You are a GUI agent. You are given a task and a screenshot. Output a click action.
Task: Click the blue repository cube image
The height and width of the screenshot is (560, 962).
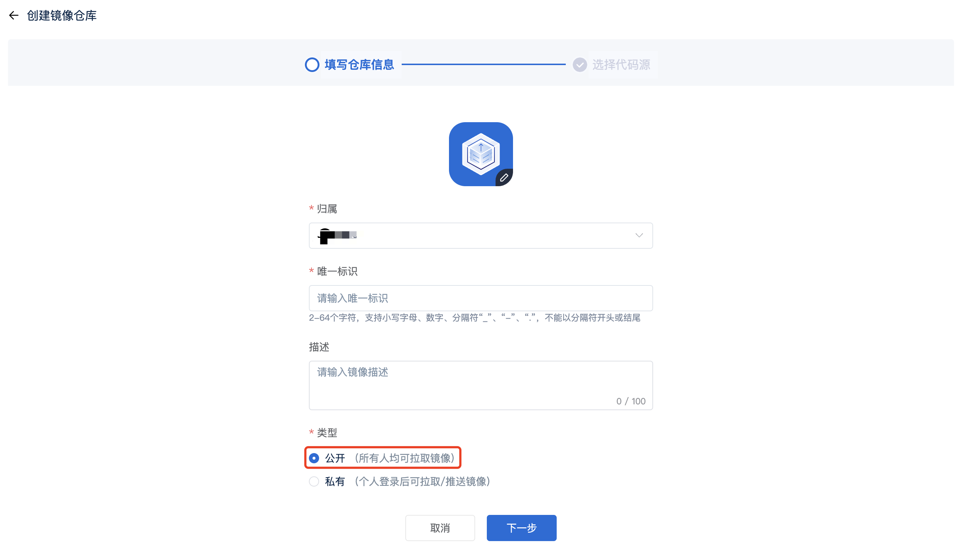coord(481,154)
